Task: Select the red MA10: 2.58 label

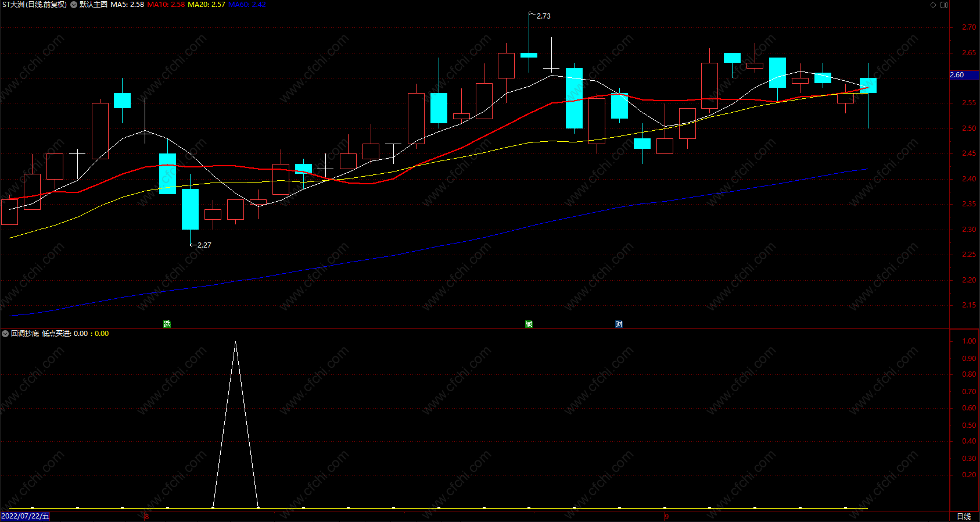Action: 166,5
